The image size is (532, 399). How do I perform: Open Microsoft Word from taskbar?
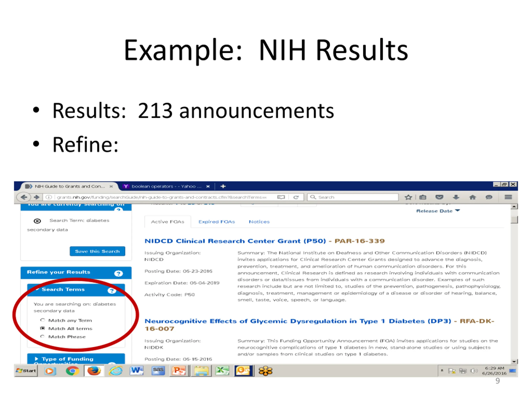136,371
